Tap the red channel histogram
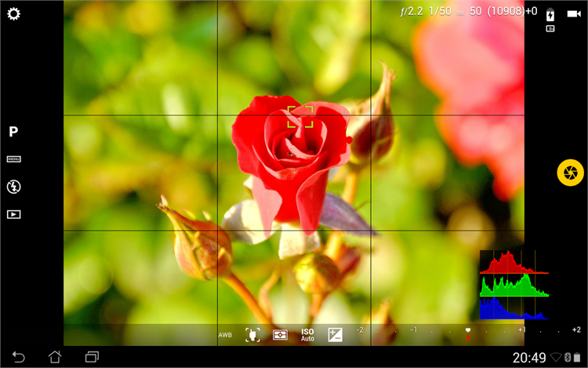Viewport: 588px width, 368px height. click(x=514, y=262)
